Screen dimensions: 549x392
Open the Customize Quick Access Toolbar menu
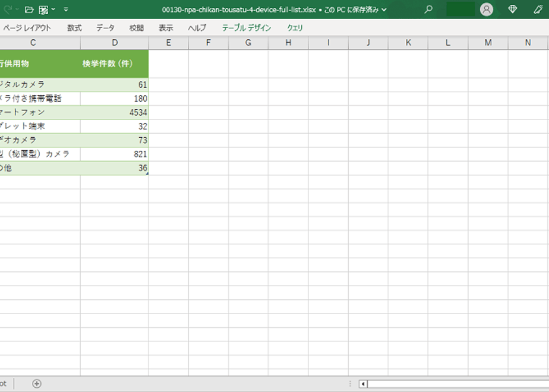[x=66, y=10]
